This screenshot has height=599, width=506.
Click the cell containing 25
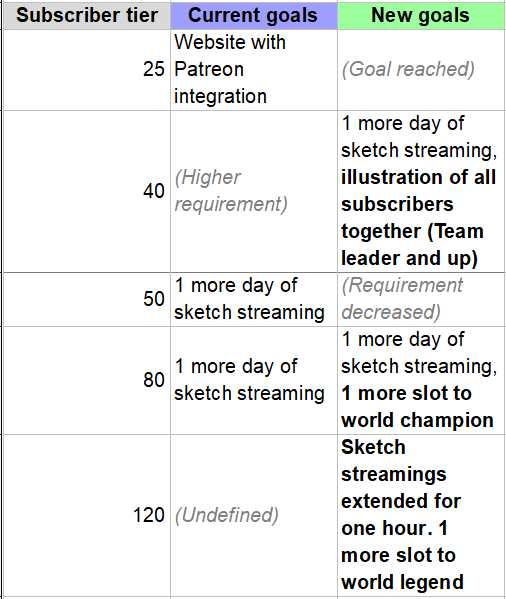click(x=87, y=70)
